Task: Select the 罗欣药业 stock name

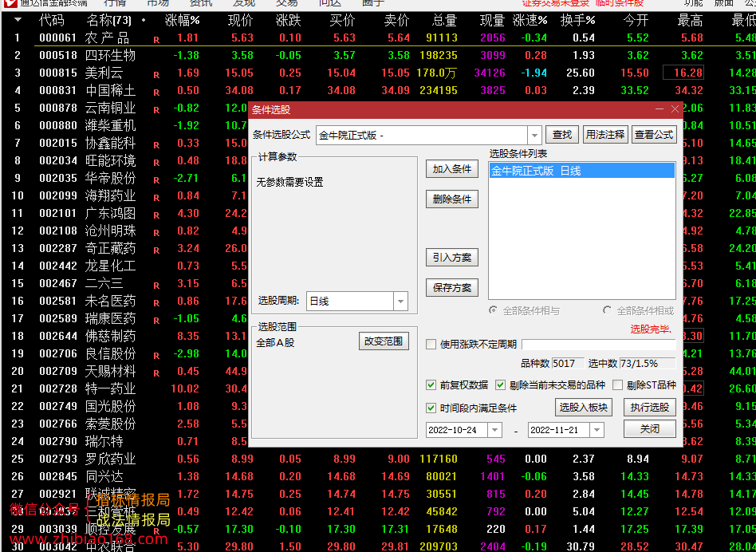Action: pyautogui.click(x=110, y=459)
